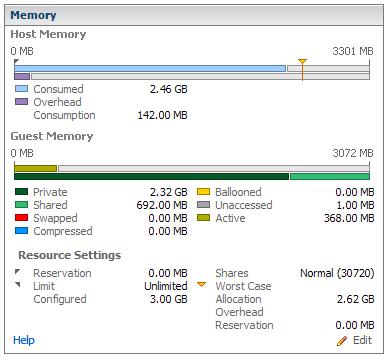Viewport: 392px width, 362px height.
Task: Click the 2.46 GB consumed value
Action: (169, 89)
